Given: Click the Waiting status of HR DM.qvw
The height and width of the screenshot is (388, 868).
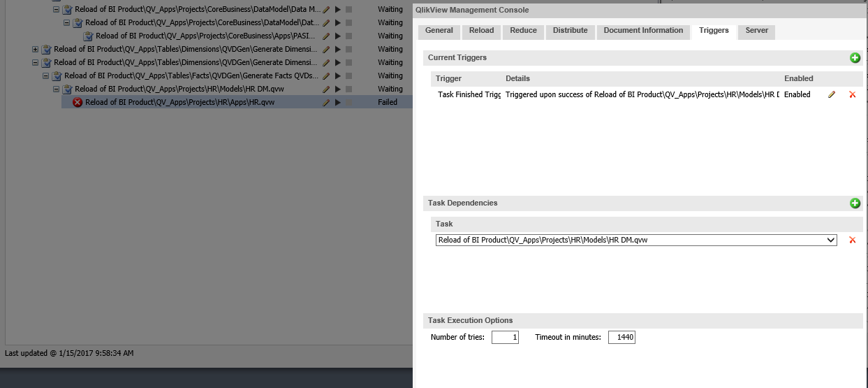Looking at the screenshot, I should (390, 89).
